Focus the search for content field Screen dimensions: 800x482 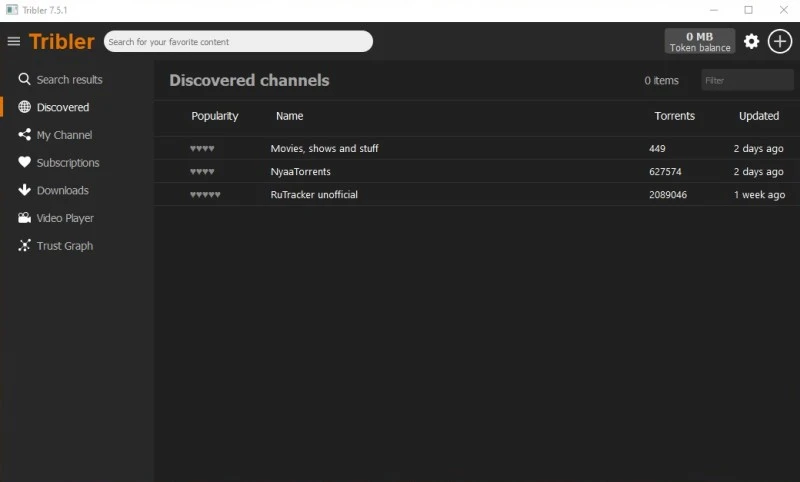(238, 42)
